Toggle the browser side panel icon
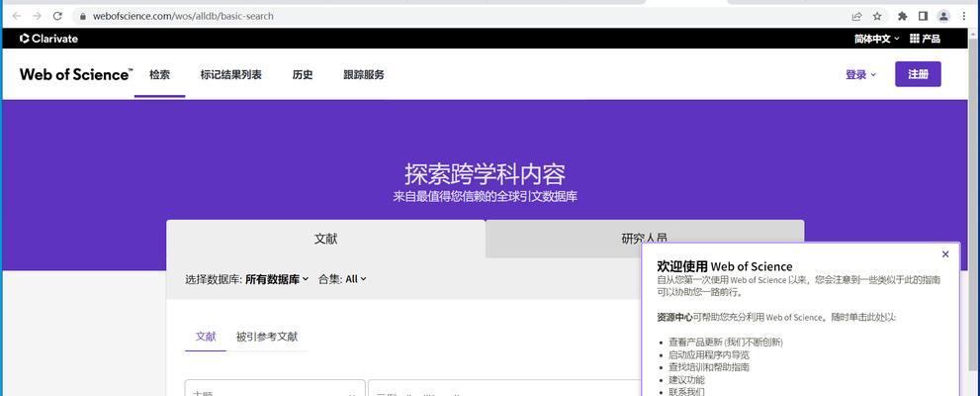Image resolution: width=980 pixels, height=396 pixels. [923, 16]
